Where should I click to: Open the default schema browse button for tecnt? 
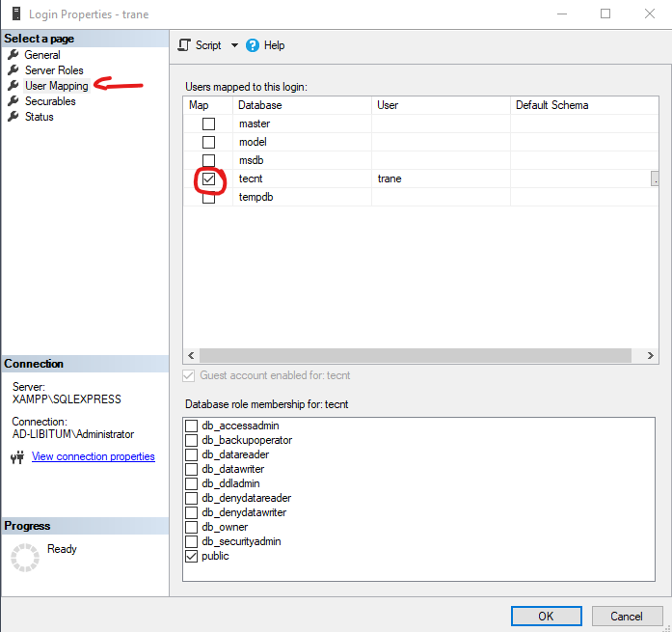[x=656, y=179]
